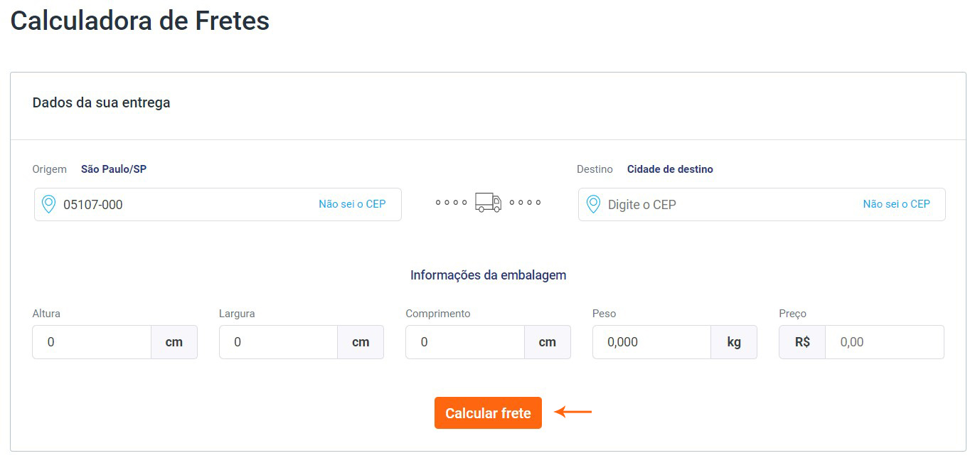Click the "Cidade de destino" label

[670, 169]
